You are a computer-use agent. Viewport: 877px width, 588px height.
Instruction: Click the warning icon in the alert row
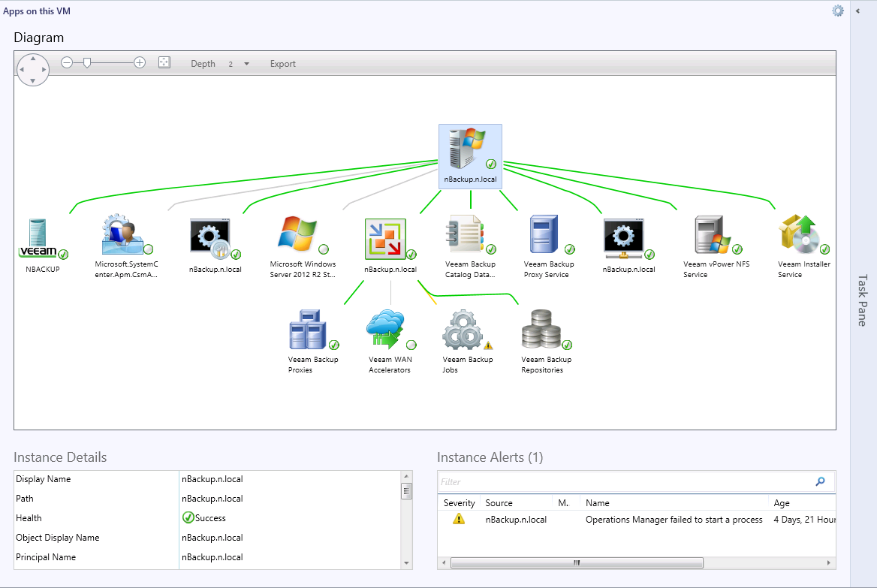459,519
